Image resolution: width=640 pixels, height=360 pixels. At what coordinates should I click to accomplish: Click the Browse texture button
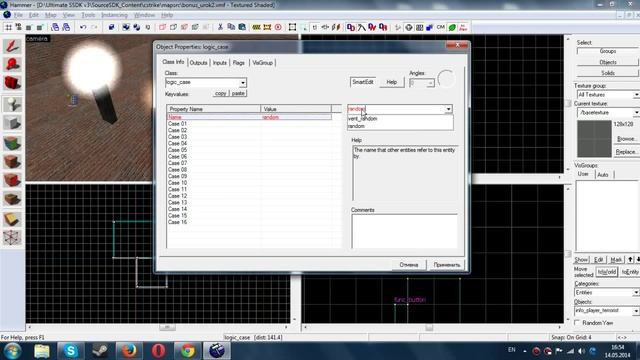(x=626, y=139)
